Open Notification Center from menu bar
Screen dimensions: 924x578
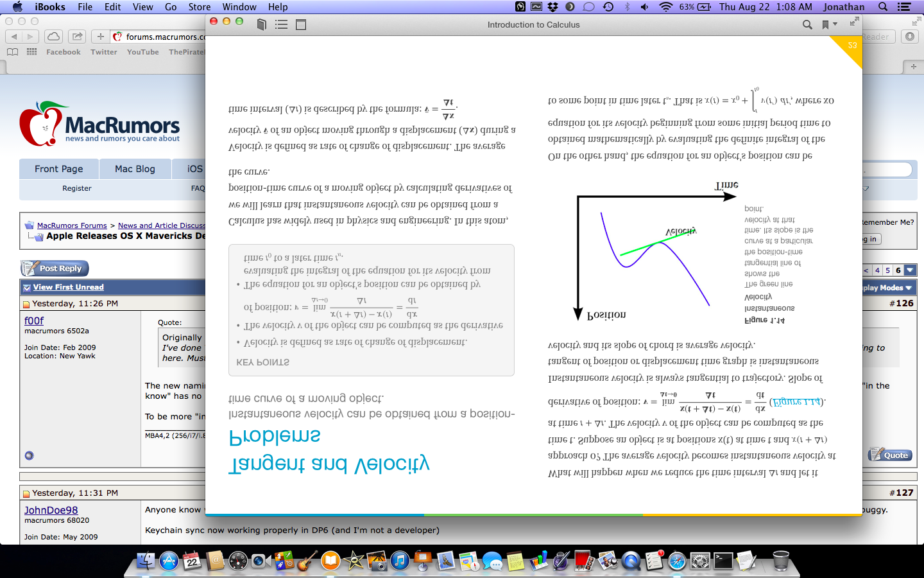tap(904, 6)
